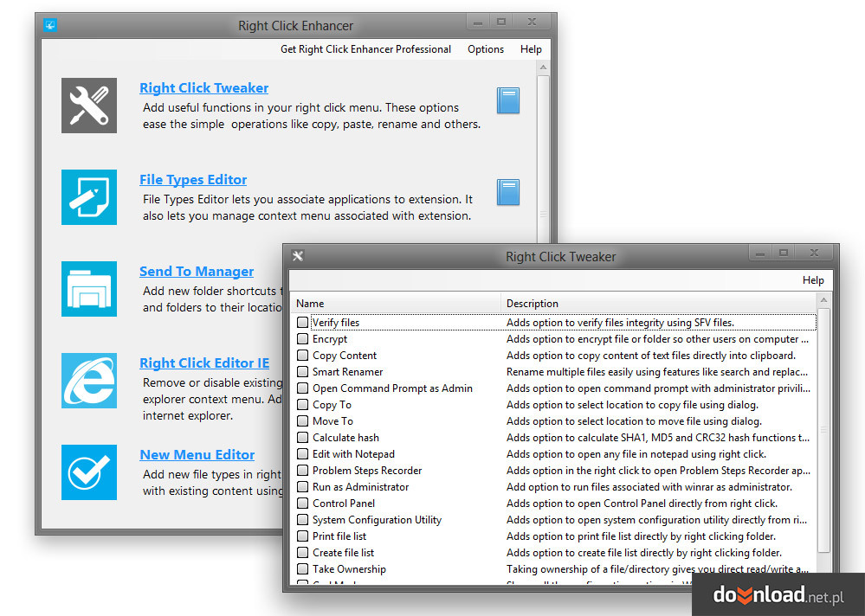Check the Copy Content box
Viewport: 865px width, 616px height.
[302, 356]
